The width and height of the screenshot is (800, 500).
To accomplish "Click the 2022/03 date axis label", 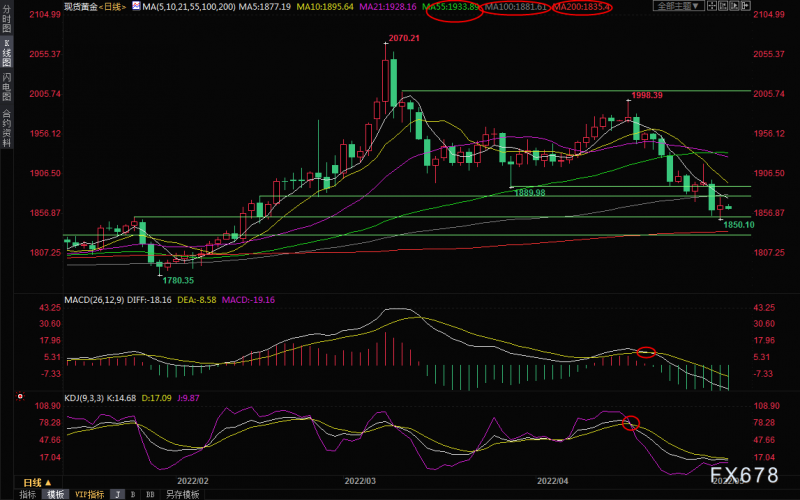I will point(360,481).
